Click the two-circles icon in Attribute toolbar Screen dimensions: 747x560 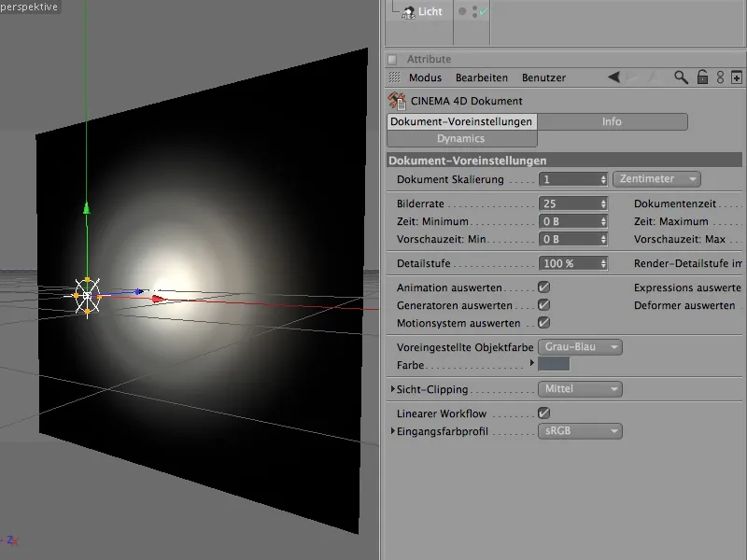[x=720, y=76]
